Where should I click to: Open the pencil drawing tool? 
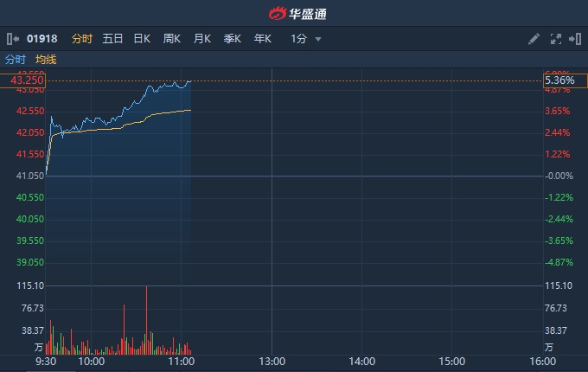[534, 39]
